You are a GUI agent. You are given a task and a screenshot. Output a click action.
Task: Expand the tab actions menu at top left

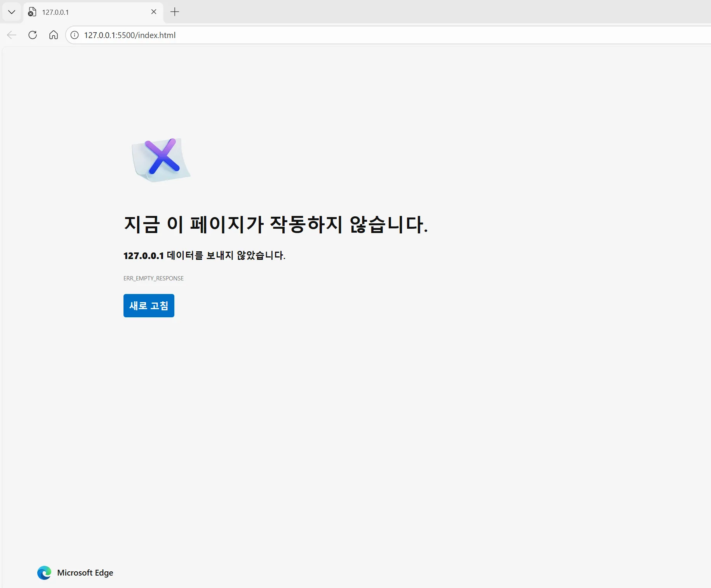coord(11,12)
